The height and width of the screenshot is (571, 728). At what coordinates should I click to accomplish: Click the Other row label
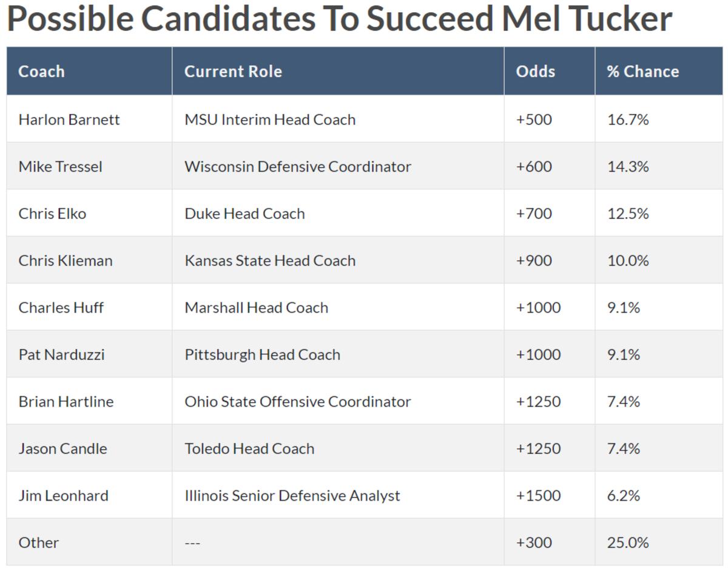tap(39, 542)
